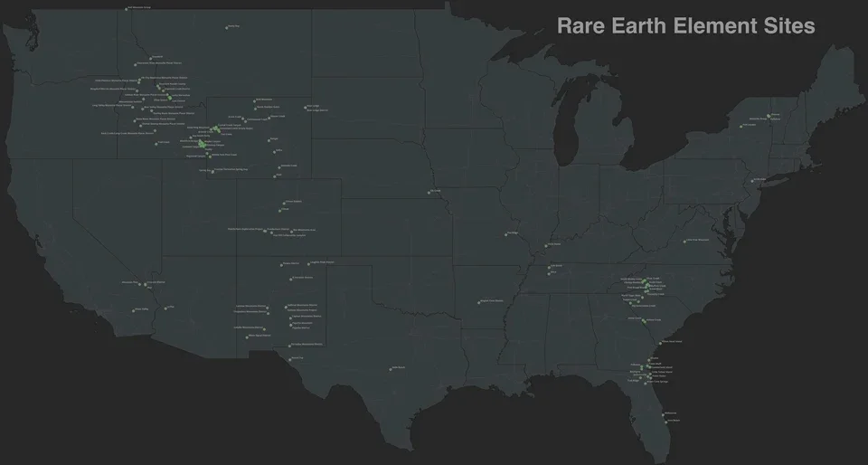
Task: Click the Cumberland Island label
Action: 662,367
